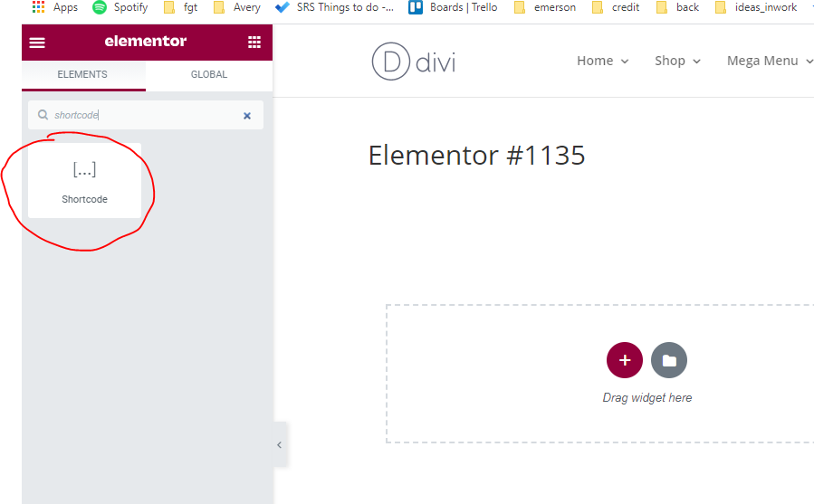814x504 pixels.
Task: Switch to the GLOBAL tab
Action: [x=209, y=74]
